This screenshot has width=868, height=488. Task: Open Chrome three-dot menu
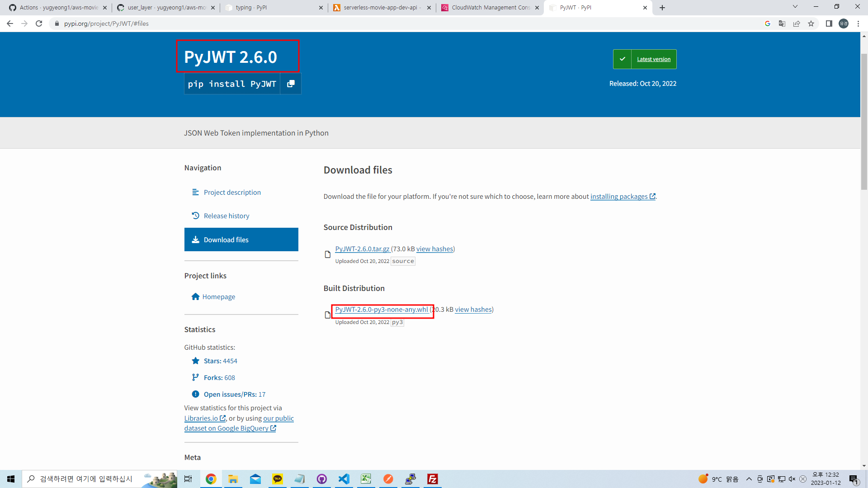click(858, 23)
